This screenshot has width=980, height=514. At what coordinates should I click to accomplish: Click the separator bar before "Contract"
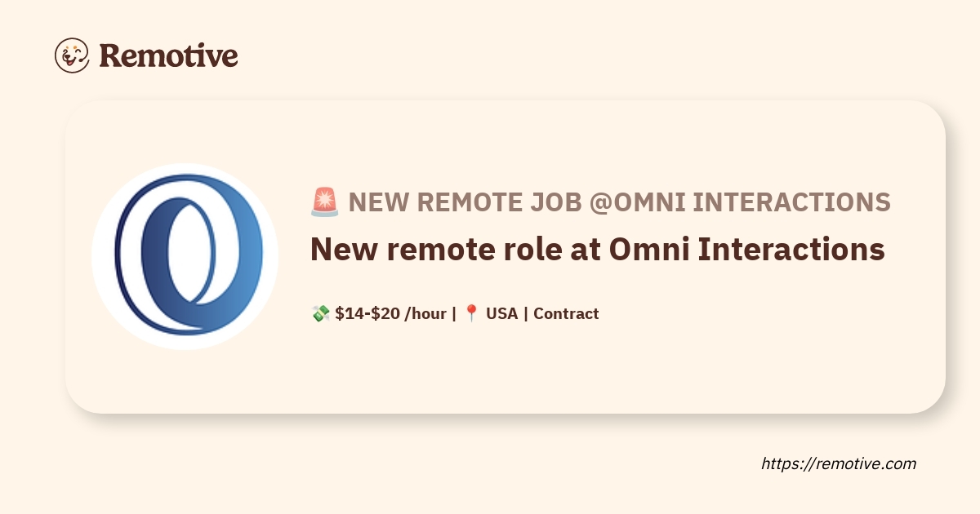[526, 313]
